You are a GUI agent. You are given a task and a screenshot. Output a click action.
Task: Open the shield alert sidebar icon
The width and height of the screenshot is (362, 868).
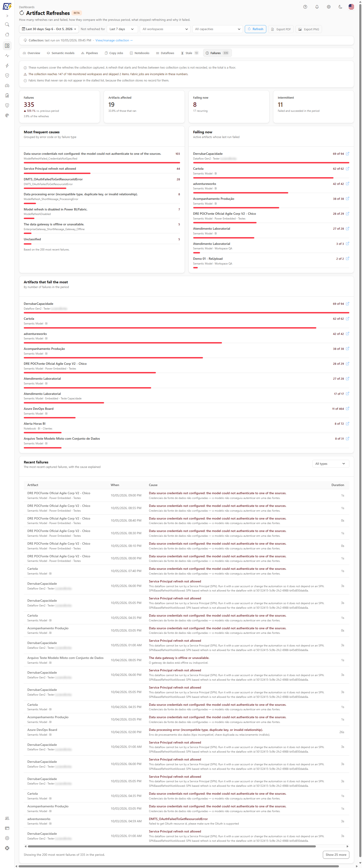(7, 105)
